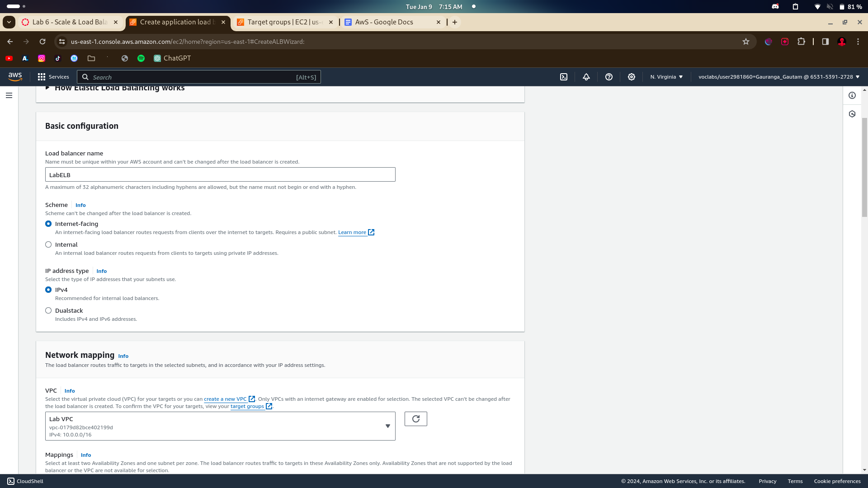
Task: Select the Internal scheme radio button
Action: (48, 244)
